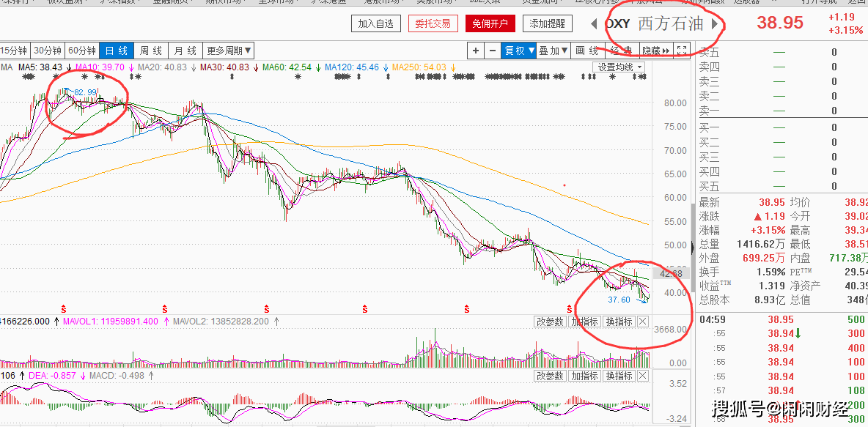Viewport: 868px width, 427px height.
Task: Click the 82.99 high price marker
Action: (85, 92)
